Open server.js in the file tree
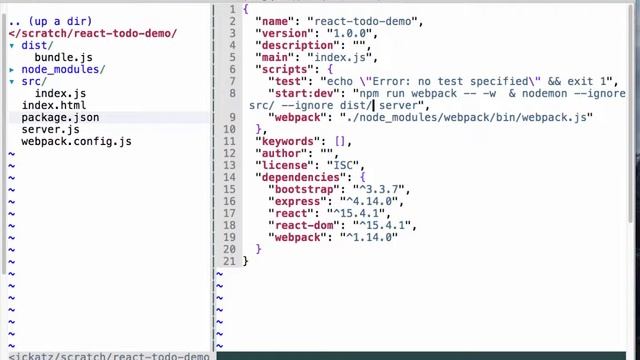Viewport: 640px width, 360px height. pos(51,129)
